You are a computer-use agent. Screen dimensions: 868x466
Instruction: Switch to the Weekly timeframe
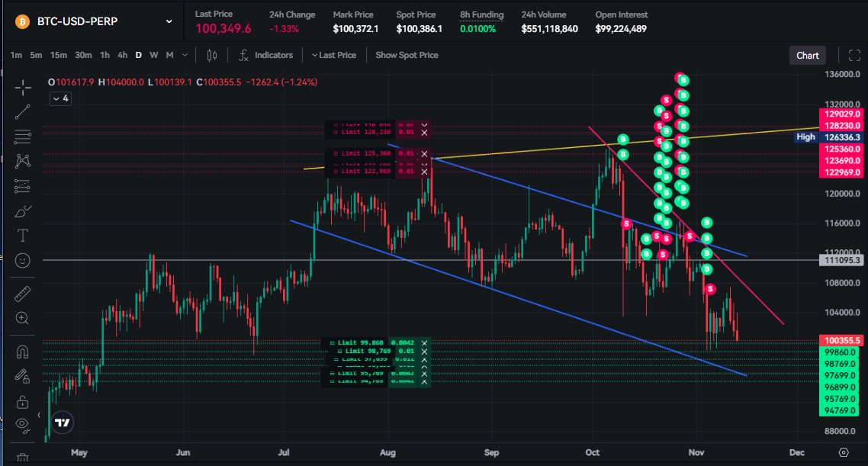click(153, 55)
